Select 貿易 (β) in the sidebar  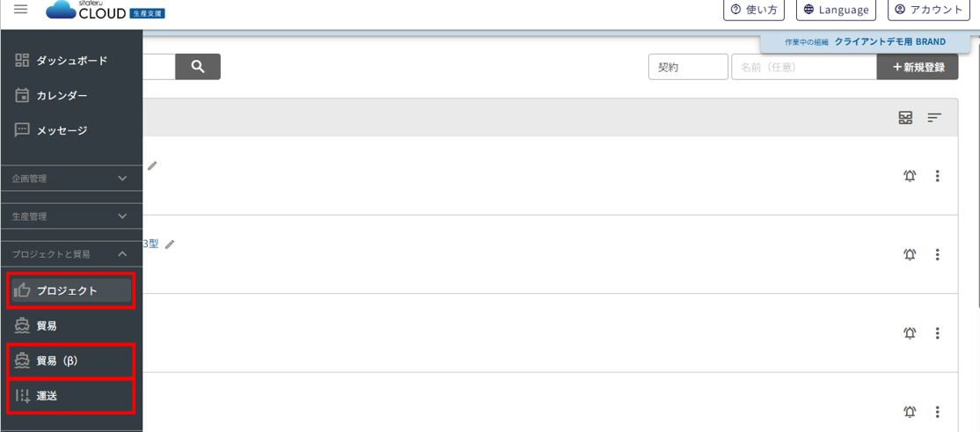pos(71,361)
